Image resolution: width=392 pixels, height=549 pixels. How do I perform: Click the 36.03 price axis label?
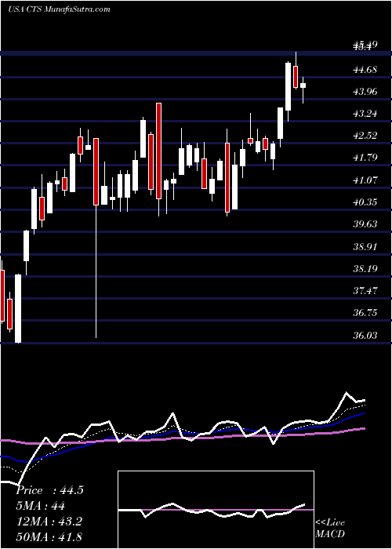pyautogui.click(x=365, y=335)
